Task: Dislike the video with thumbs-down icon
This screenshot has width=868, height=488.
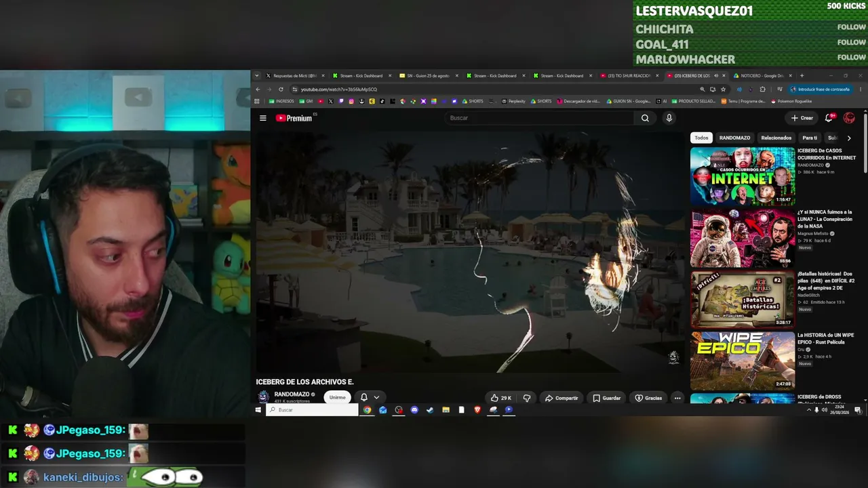Action: [527, 398]
